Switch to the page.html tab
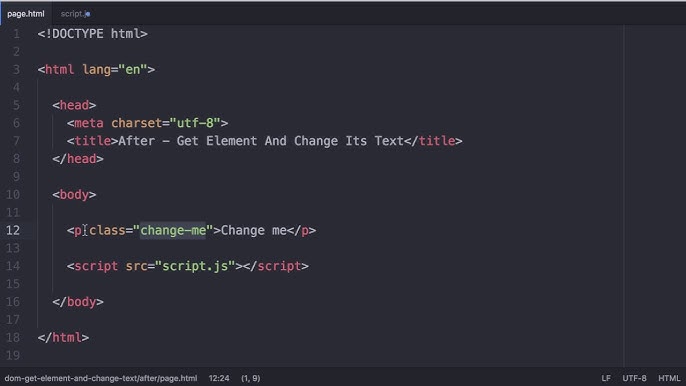 25,14
